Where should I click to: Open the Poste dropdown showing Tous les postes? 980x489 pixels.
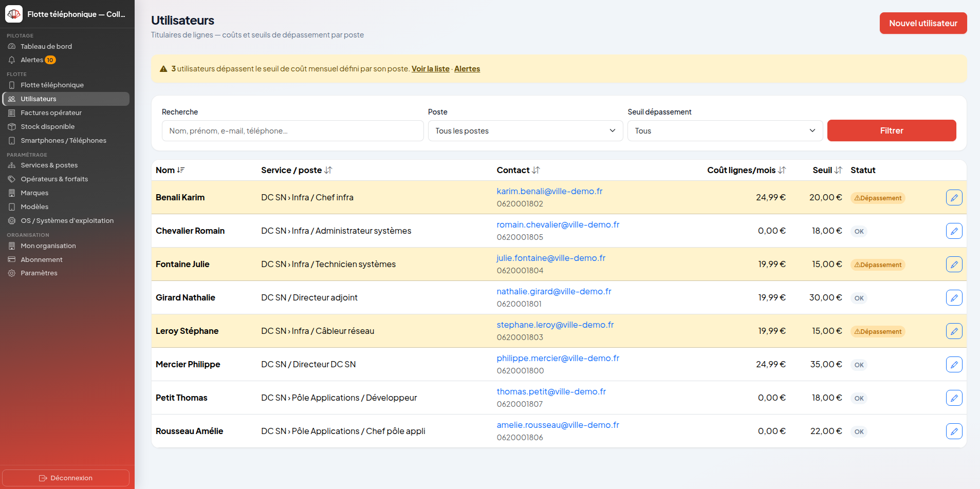pos(525,131)
